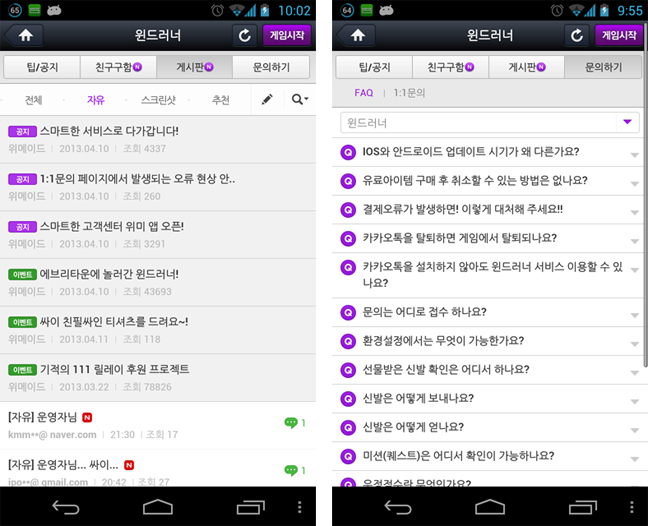Open the [자유] 운영자님 post by kmm**
This screenshot has height=526, width=648.
pos(158,425)
